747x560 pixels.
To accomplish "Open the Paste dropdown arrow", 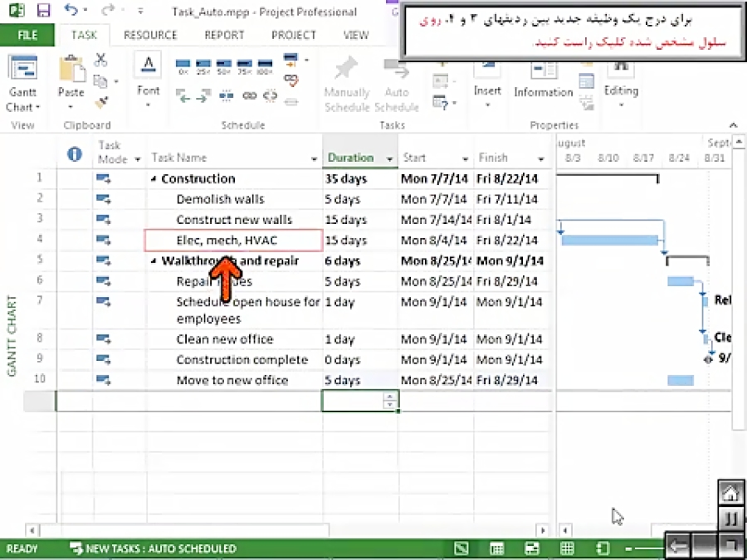I will click(70, 105).
